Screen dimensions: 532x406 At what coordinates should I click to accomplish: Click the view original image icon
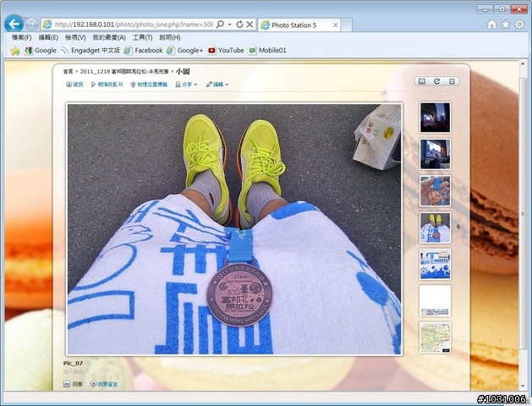pos(422,81)
